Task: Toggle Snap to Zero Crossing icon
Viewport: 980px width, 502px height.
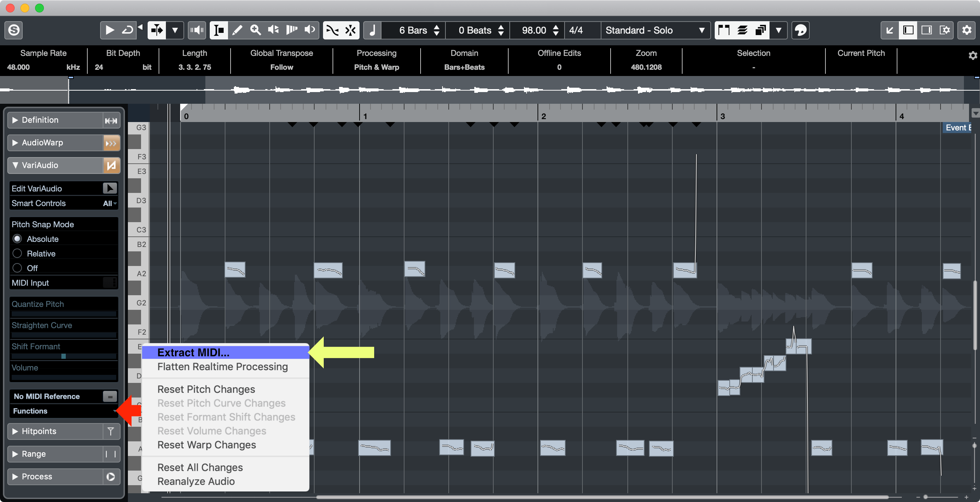Action: pyautogui.click(x=332, y=30)
